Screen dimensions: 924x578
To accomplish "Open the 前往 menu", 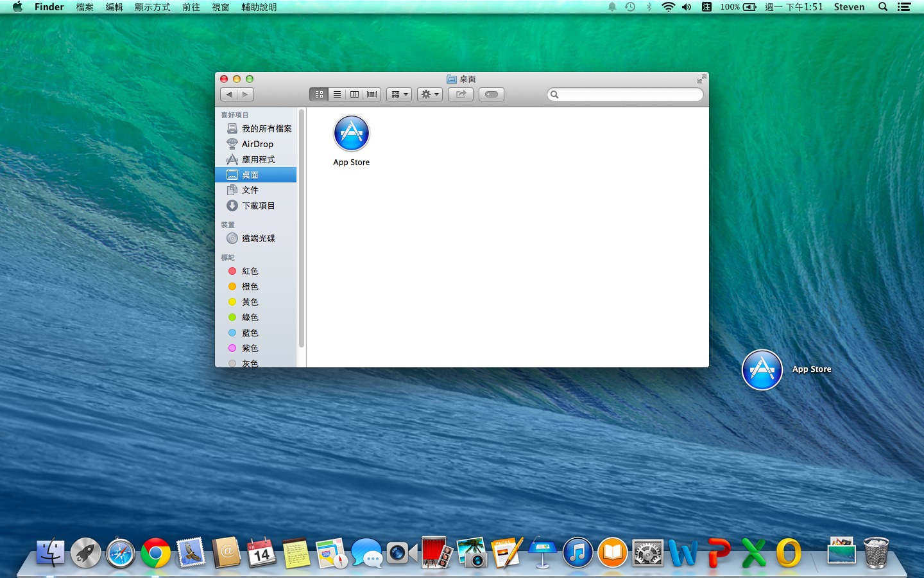I will pos(191,7).
